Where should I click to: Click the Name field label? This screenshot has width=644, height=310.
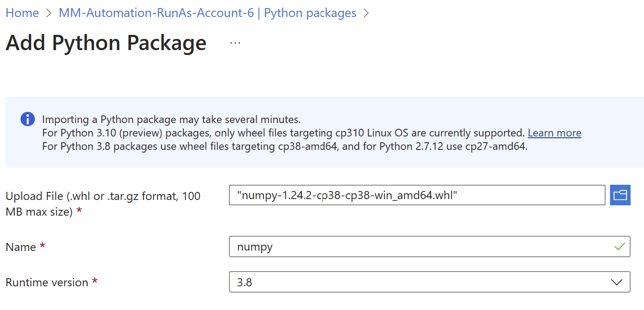click(21, 247)
